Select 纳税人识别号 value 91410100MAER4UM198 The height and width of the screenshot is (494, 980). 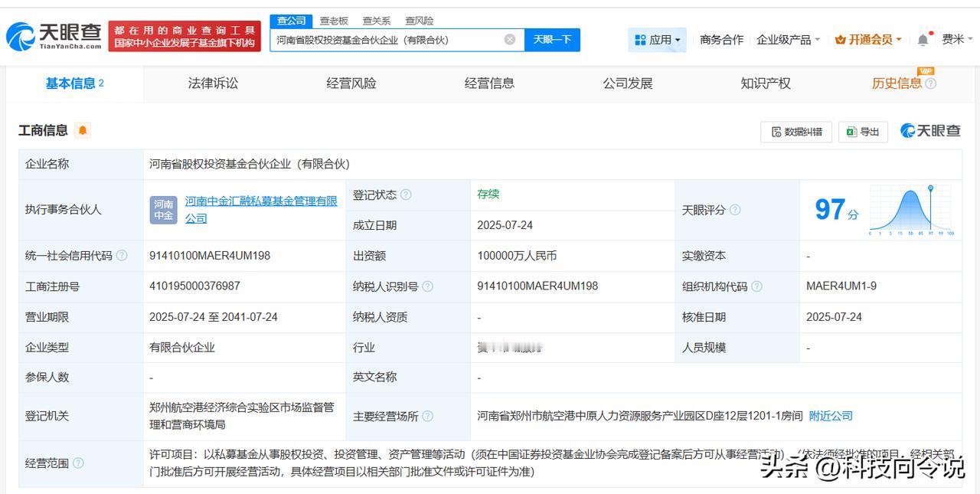pos(537,286)
